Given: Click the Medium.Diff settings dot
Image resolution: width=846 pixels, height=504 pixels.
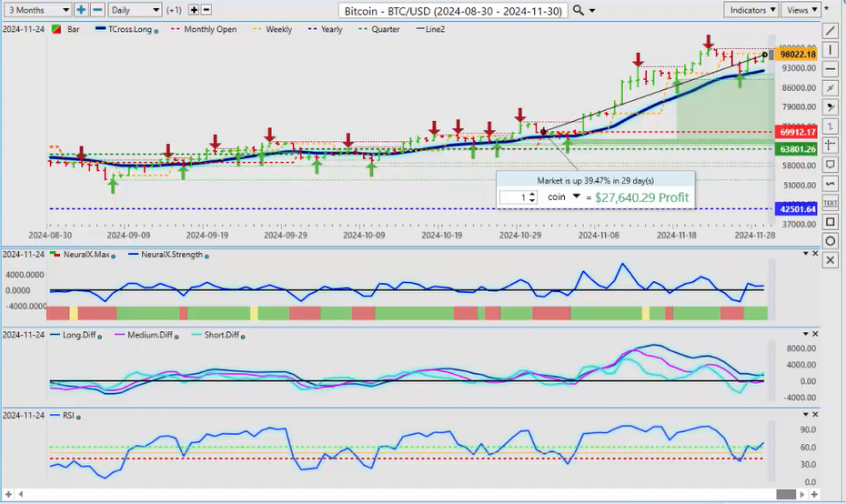Looking at the screenshot, I should coord(176,337).
